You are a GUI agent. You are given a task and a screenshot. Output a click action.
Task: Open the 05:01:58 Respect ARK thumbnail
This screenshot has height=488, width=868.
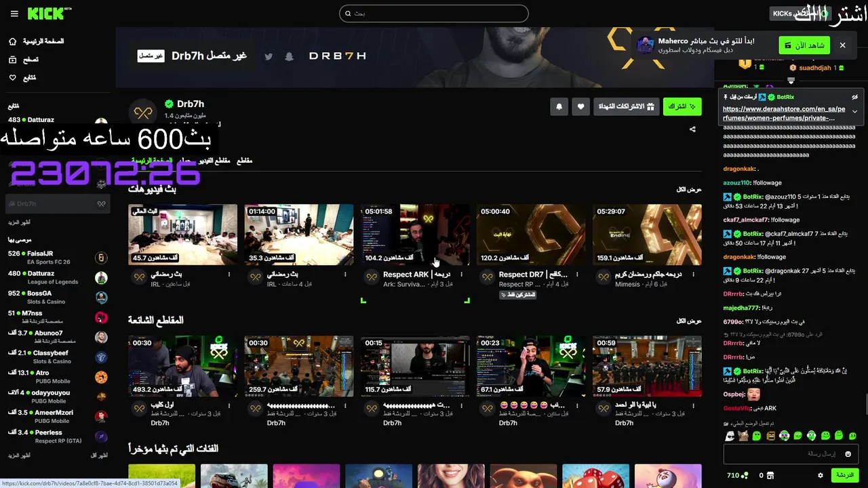click(x=415, y=235)
